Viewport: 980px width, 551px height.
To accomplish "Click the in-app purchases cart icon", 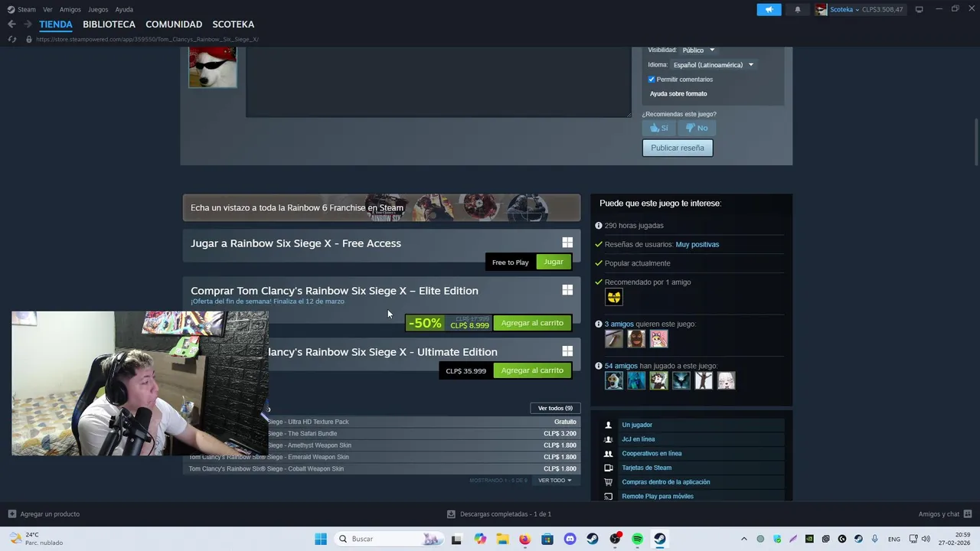I will coord(608,482).
